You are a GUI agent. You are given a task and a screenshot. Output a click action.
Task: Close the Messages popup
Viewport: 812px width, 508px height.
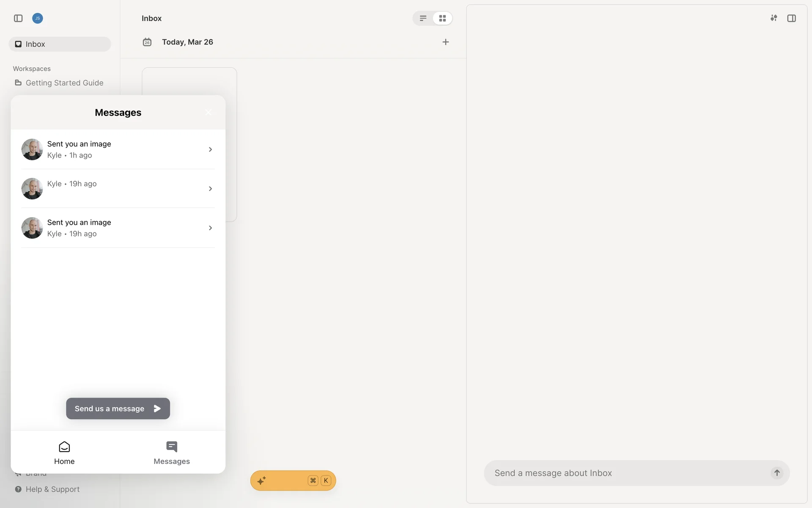point(208,112)
